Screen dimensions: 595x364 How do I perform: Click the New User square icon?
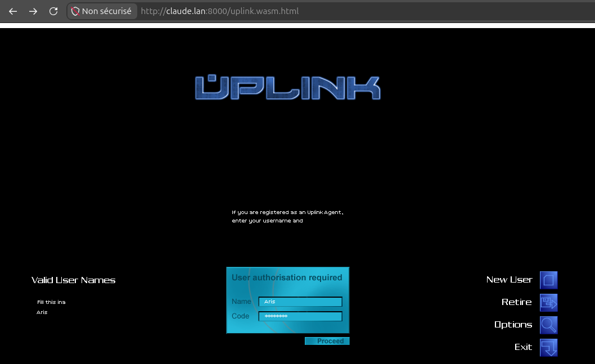tap(548, 280)
